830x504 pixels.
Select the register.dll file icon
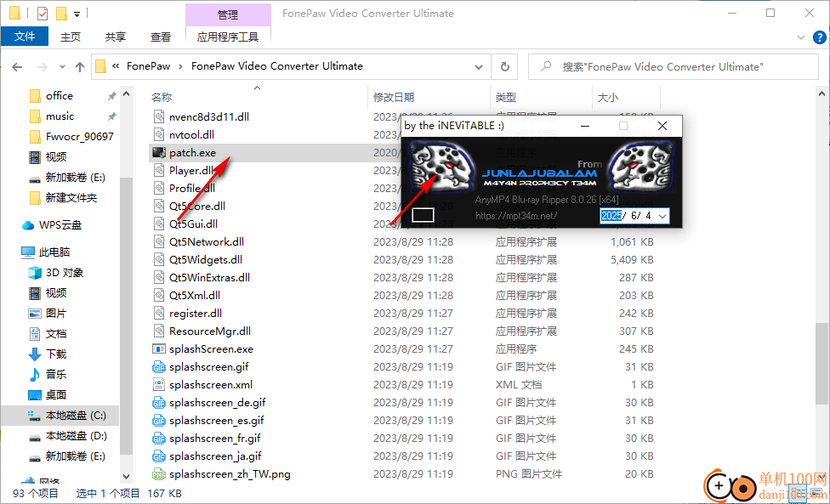[x=159, y=314]
